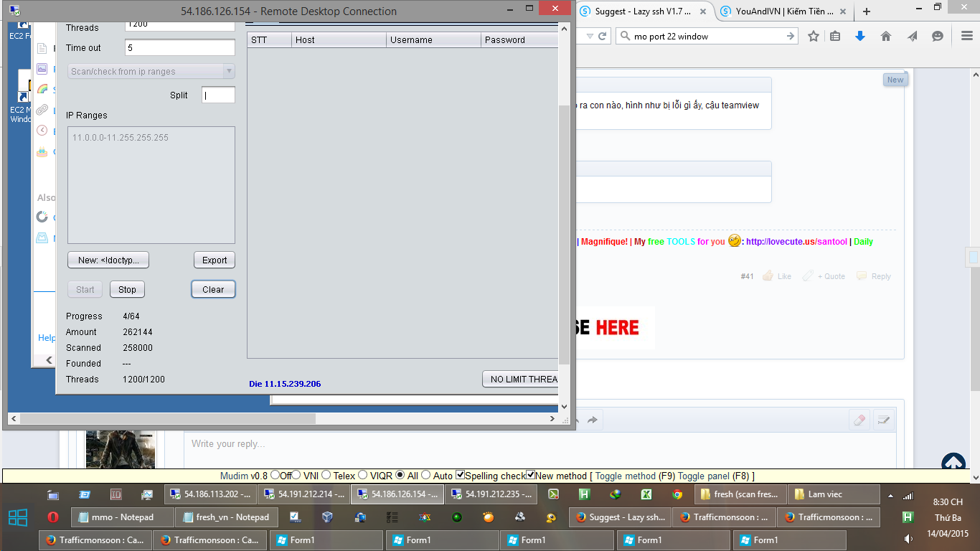Toggle the New method checkbox
980x551 pixels.
point(531,475)
